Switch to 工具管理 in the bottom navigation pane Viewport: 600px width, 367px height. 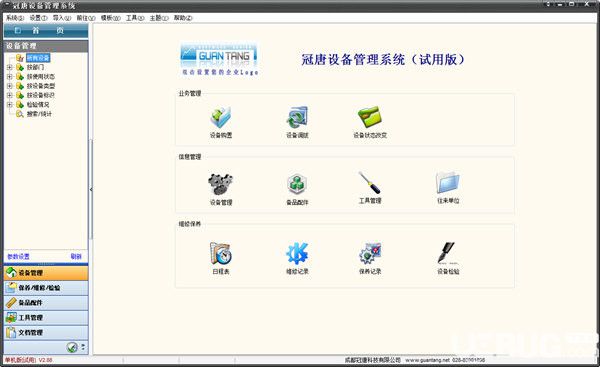[x=46, y=318]
